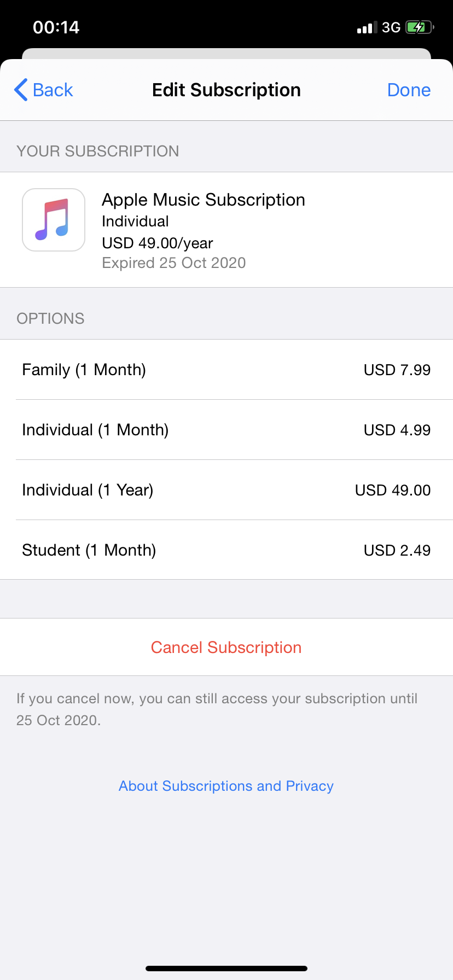Tap the home indicator bar

[226, 969]
